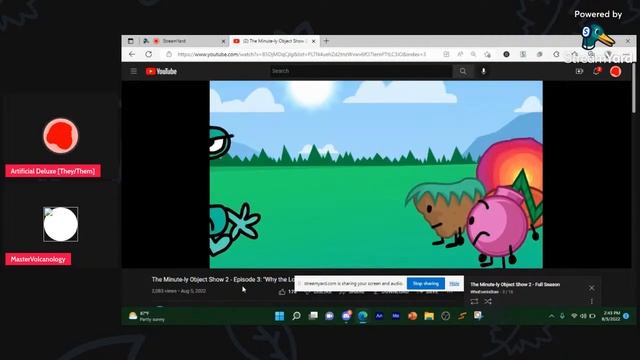Toggle playlist shuffle icon

pyautogui.click(x=488, y=302)
